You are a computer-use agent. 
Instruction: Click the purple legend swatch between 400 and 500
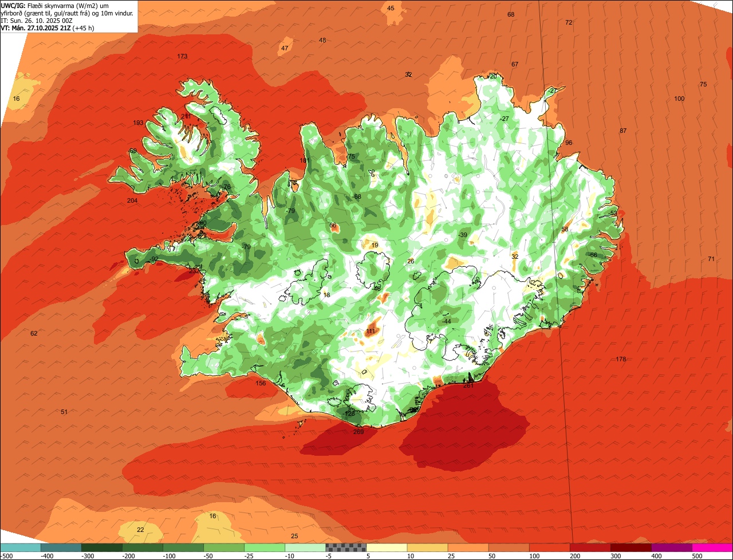coord(672,547)
